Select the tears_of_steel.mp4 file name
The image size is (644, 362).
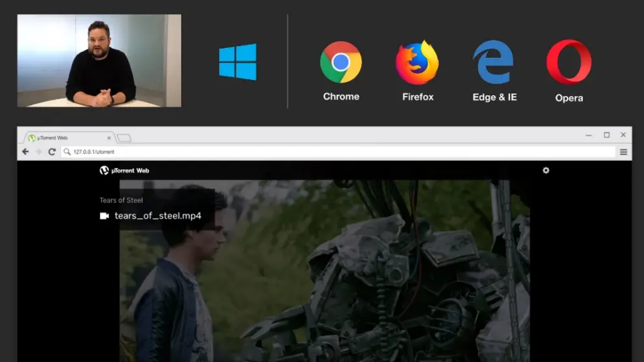coord(158,216)
